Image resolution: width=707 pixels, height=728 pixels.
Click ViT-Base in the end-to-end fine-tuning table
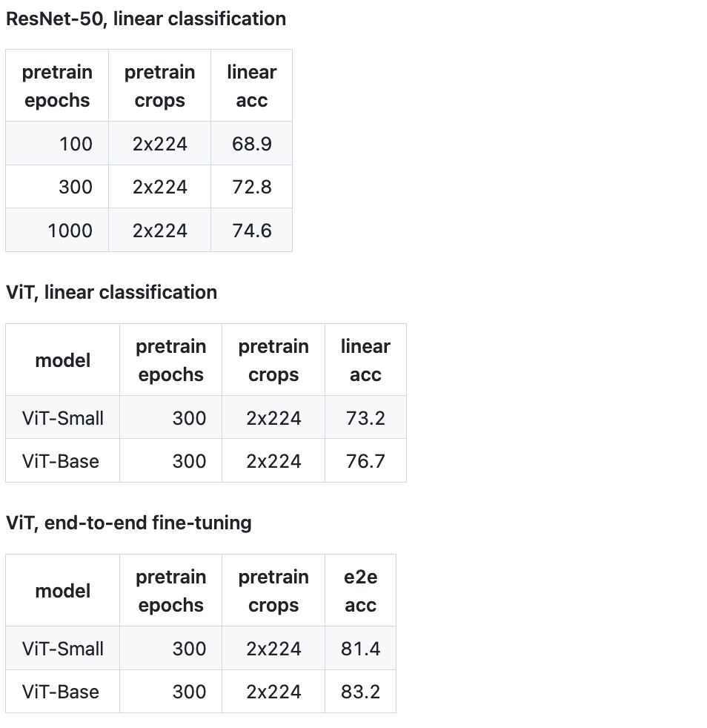point(61,692)
